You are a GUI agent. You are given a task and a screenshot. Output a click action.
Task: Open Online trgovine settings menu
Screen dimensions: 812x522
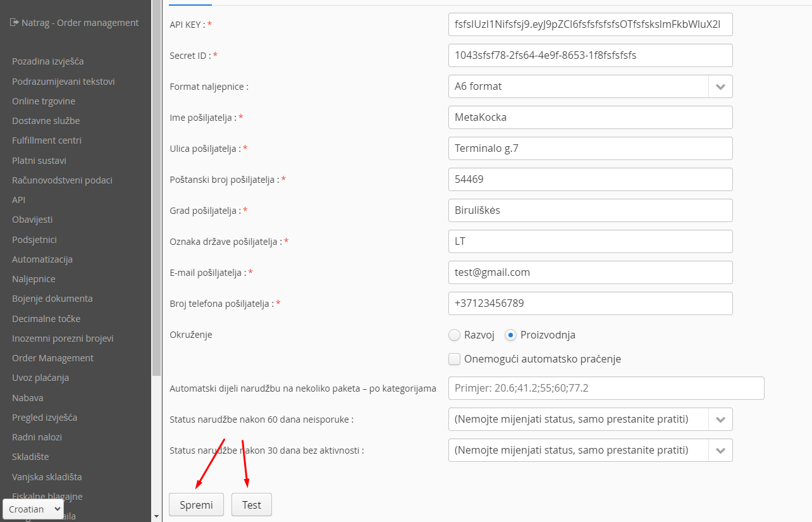pos(44,101)
